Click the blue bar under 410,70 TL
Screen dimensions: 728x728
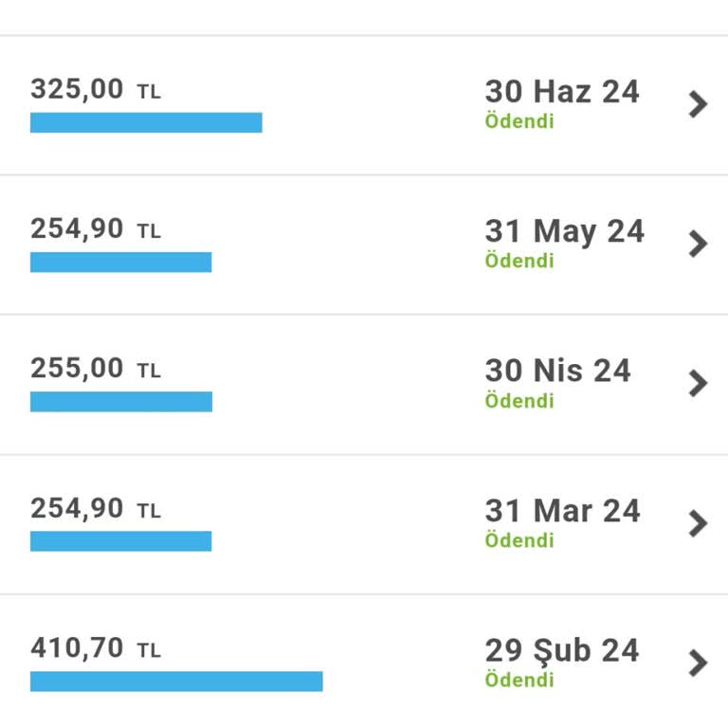pos(176,682)
